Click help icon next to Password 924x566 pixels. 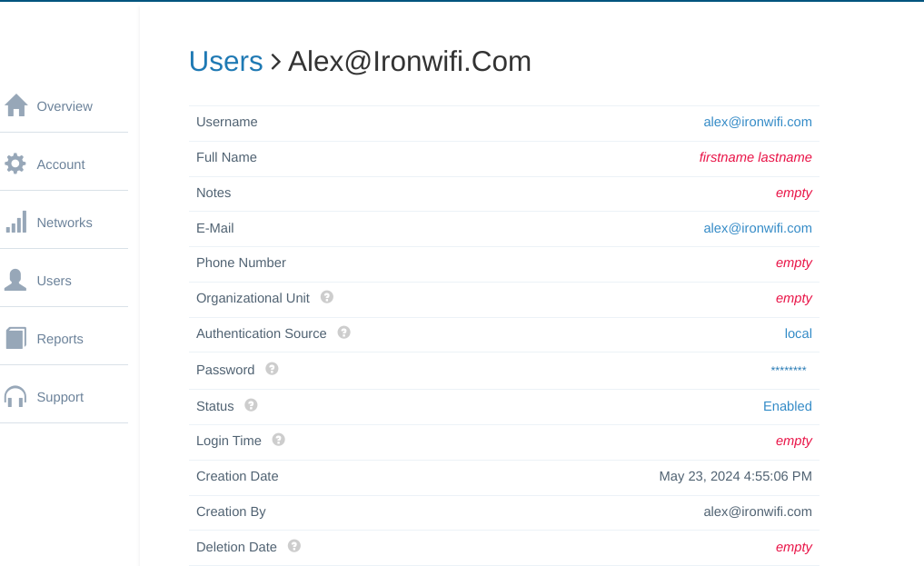pos(272,369)
